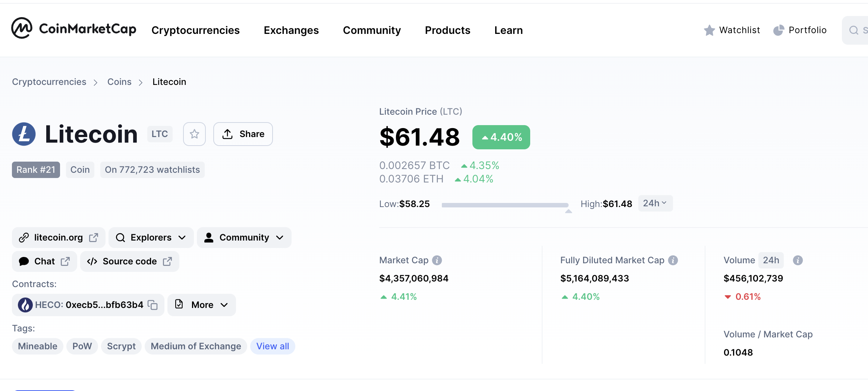Click the Fully Diluted Market Cap info icon
This screenshot has width=868, height=391.
pyautogui.click(x=673, y=260)
